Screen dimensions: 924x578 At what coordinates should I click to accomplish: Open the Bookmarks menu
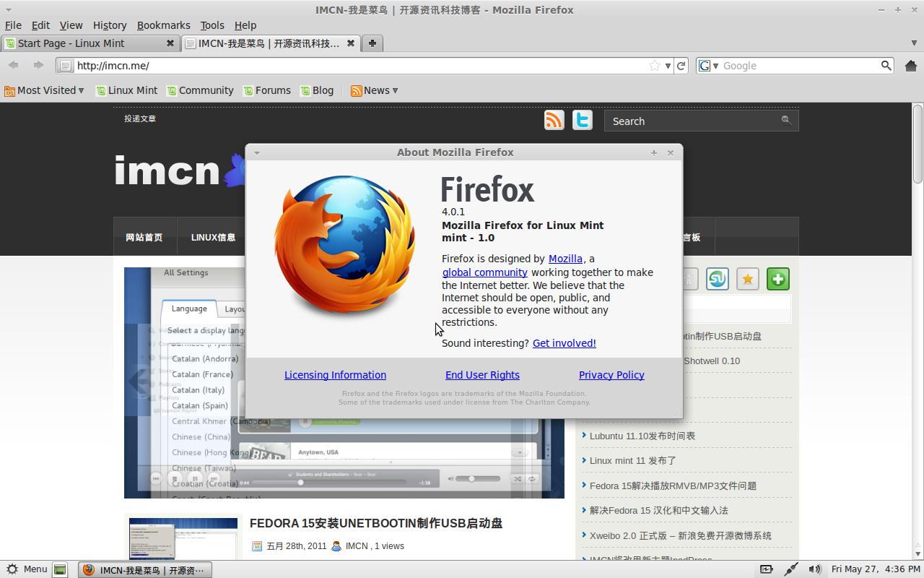(164, 25)
